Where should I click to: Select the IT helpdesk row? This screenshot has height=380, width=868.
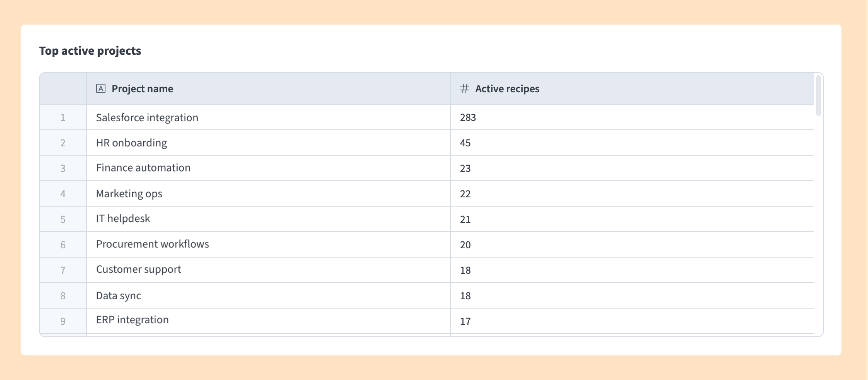pos(123,219)
